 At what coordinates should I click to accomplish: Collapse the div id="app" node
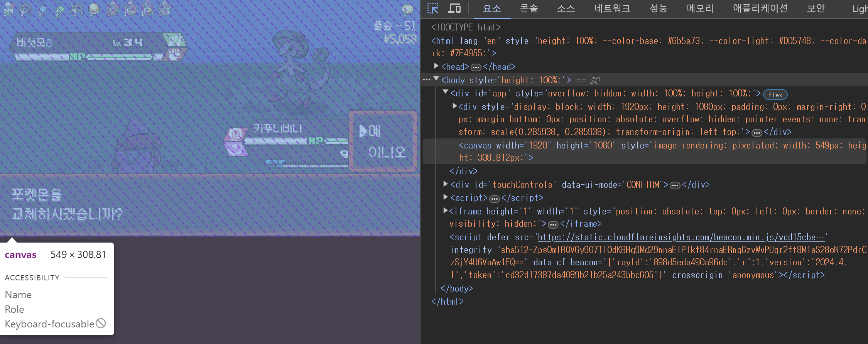(x=446, y=92)
